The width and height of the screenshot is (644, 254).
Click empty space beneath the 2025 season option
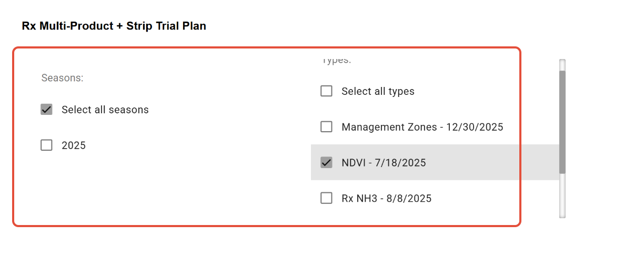[132, 184]
